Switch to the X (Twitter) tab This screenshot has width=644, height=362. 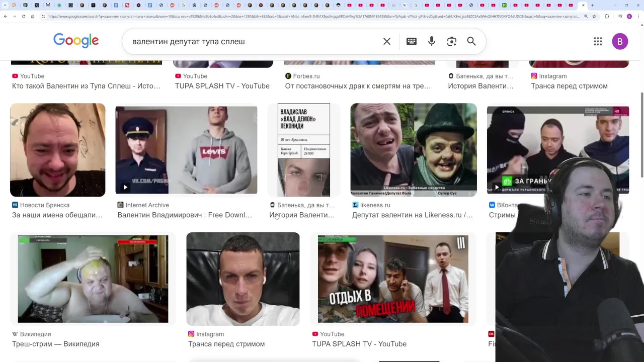click(x=37, y=5)
